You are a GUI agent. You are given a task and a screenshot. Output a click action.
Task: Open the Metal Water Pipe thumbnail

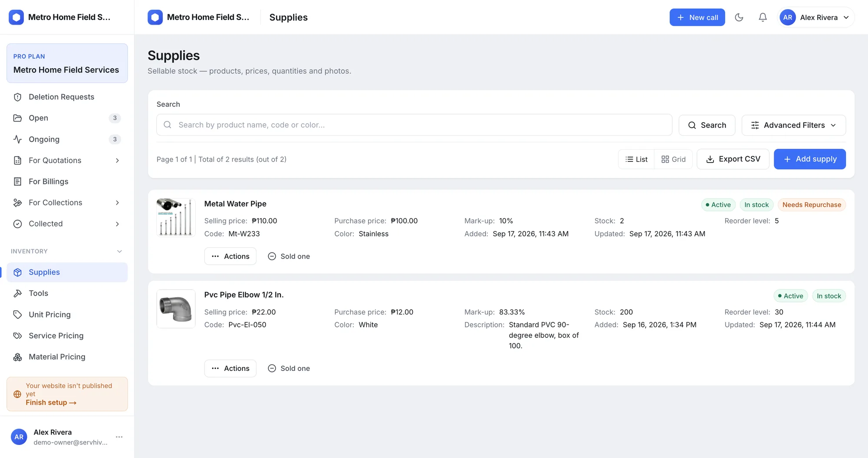(x=176, y=217)
